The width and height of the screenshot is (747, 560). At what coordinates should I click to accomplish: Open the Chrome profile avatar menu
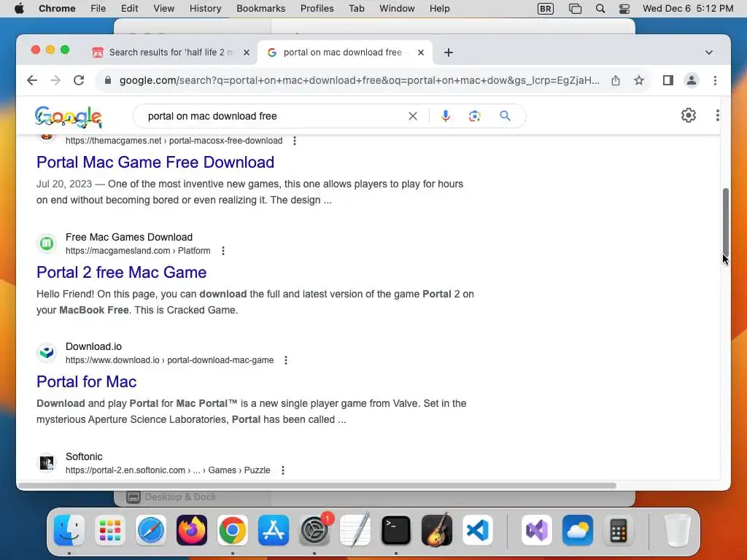click(692, 80)
